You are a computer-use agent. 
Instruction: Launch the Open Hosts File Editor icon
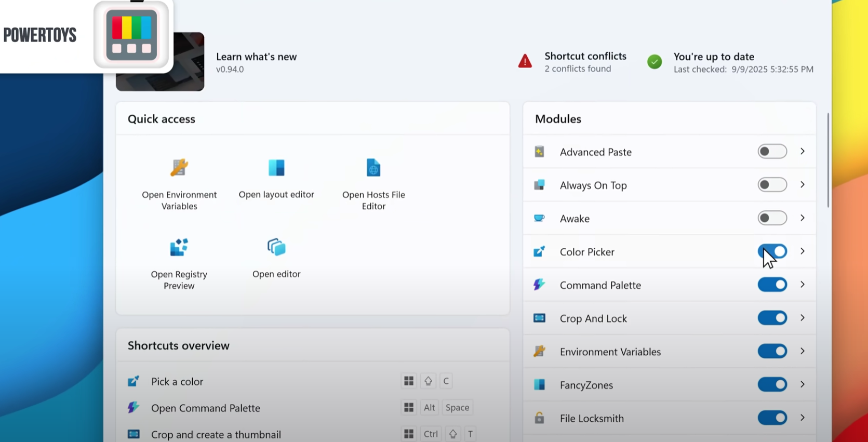coord(373,168)
